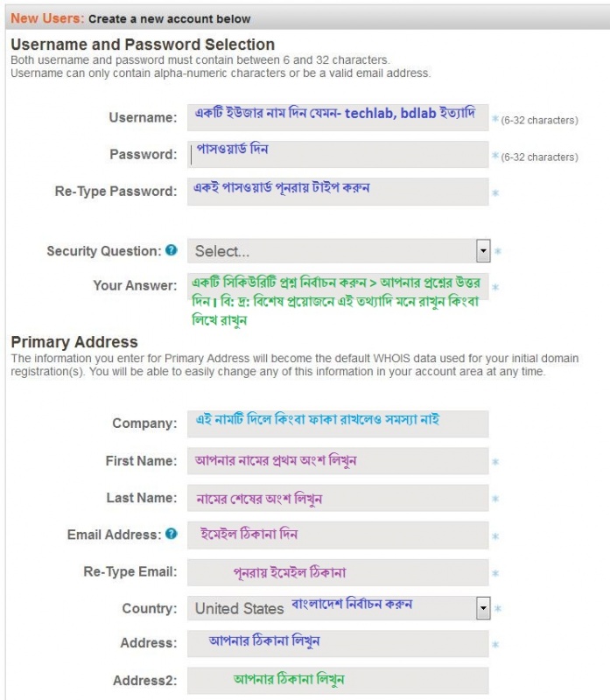Click the Security Question help icon

[172, 250]
